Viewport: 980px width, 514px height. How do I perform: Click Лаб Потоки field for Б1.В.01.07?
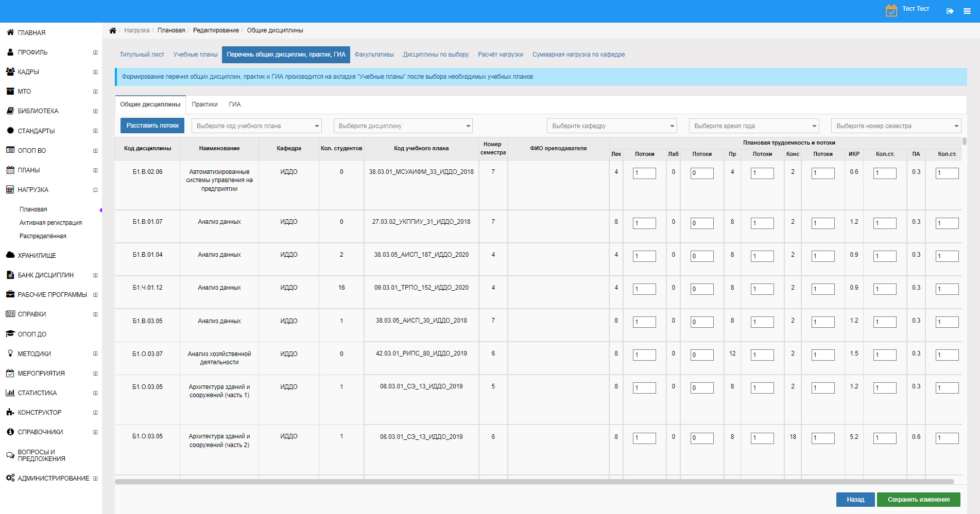(702, 223)
